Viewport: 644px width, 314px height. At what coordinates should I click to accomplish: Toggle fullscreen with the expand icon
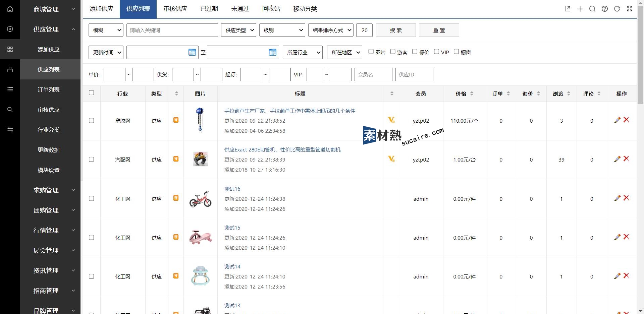[x=630, y=9]
